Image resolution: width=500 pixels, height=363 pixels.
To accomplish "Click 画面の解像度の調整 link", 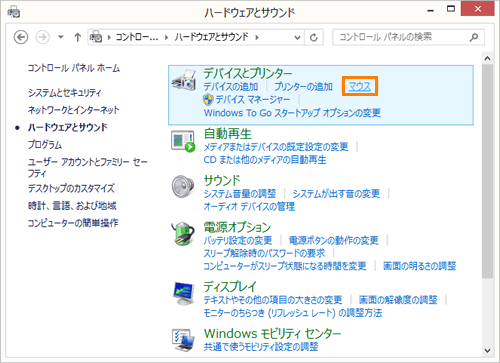I will [x=398, y=300].
